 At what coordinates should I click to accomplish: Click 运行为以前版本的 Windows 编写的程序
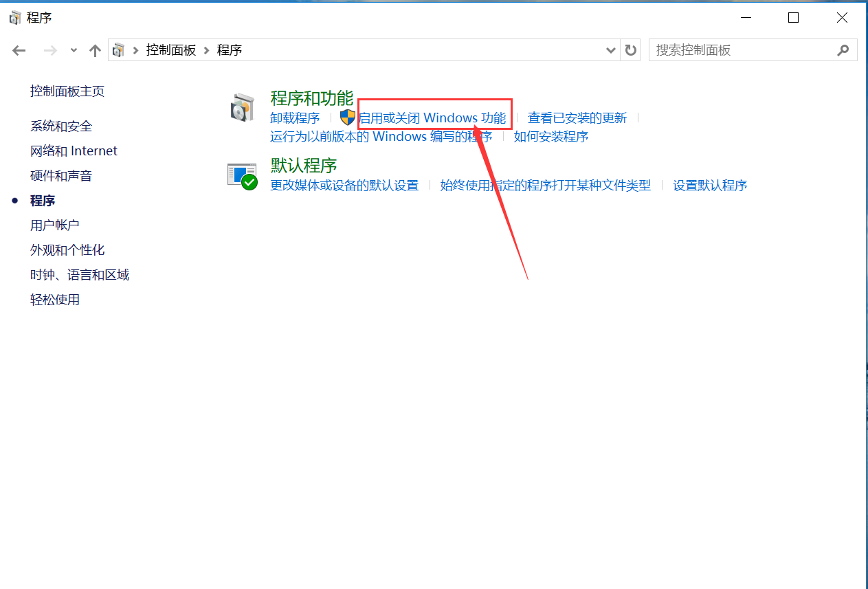(x=381, y=137)
